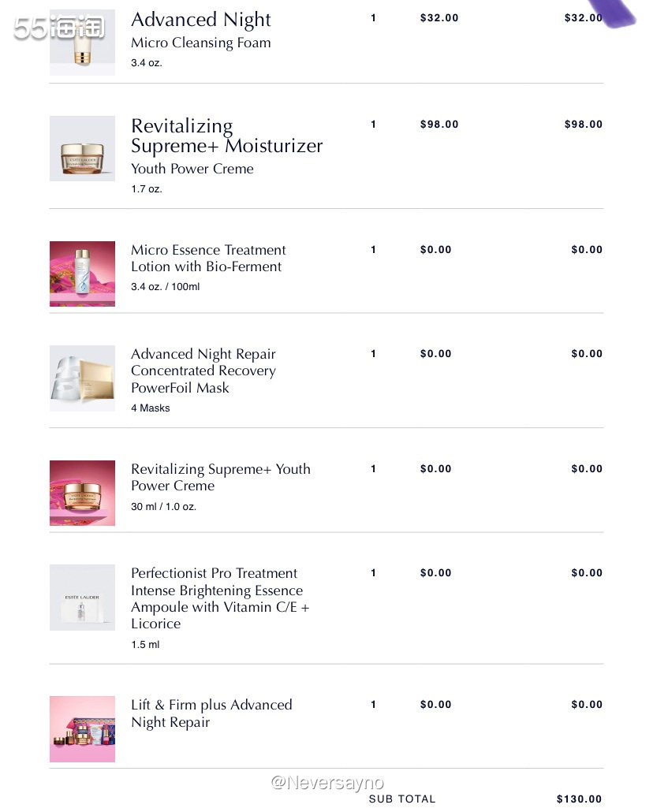Select the PowerFoil Mask product thumbnail
Screen dimensions: 653x812
(82, 378)
